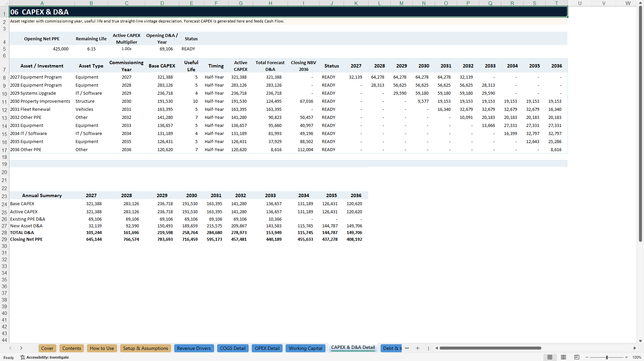Open OPEX Detail sheet tab
This screenshot has height=361, width=644.
(x=267, y=348)
